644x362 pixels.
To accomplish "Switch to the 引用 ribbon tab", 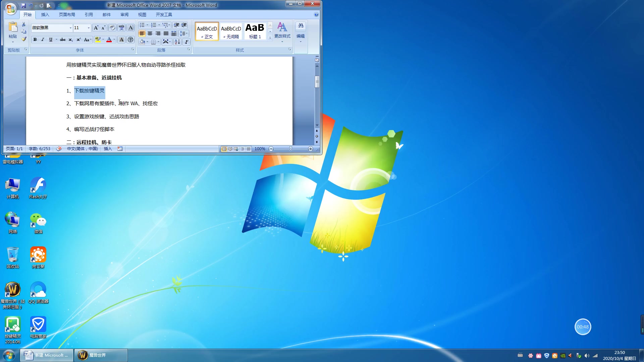I will click(89, 14).
